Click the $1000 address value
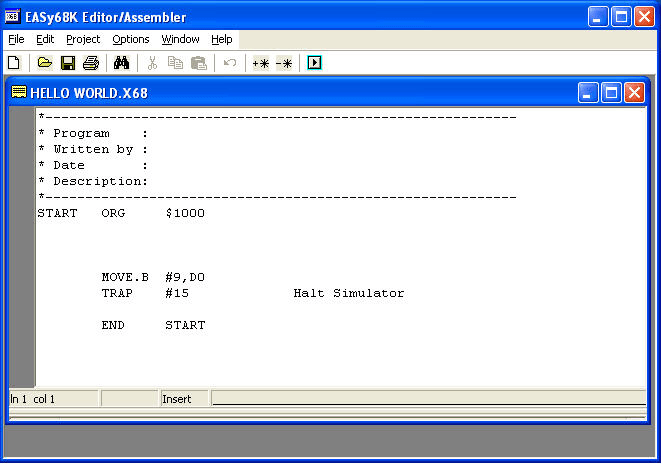661x465 pixels. click(x=185, y=213)
